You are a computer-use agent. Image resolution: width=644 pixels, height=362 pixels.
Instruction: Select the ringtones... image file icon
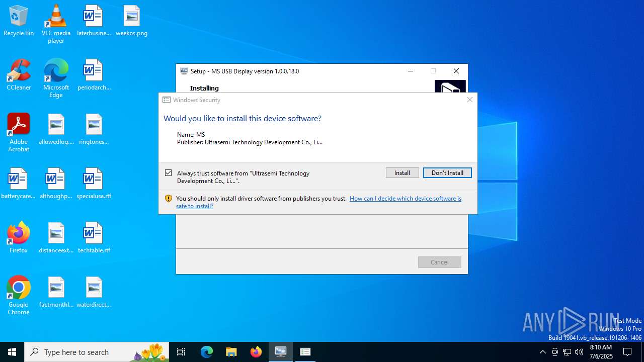pos(94,129)
